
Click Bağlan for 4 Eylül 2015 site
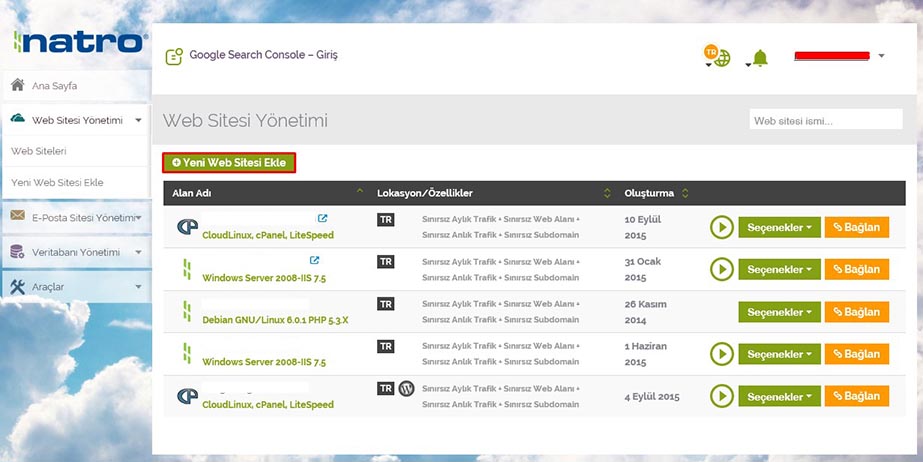(x=856, y=397)
